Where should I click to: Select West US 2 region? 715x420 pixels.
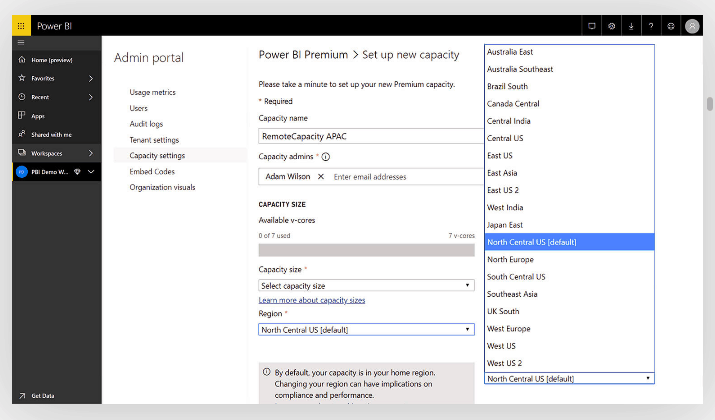(x=569, y=363)
